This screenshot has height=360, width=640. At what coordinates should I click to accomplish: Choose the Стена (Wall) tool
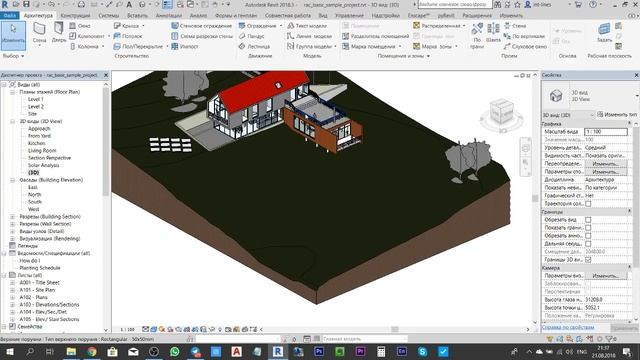coord(39,33)
